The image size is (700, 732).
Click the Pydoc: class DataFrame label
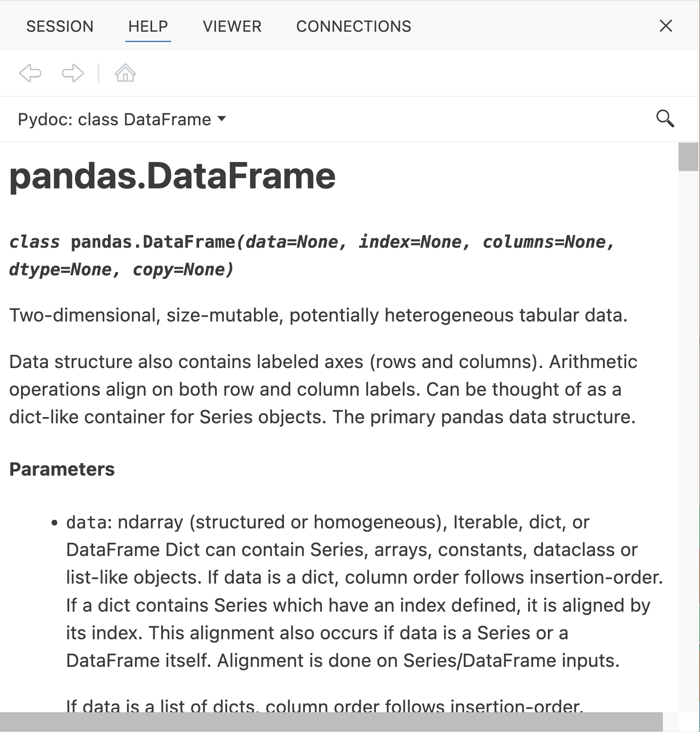[x=113, y=119]
